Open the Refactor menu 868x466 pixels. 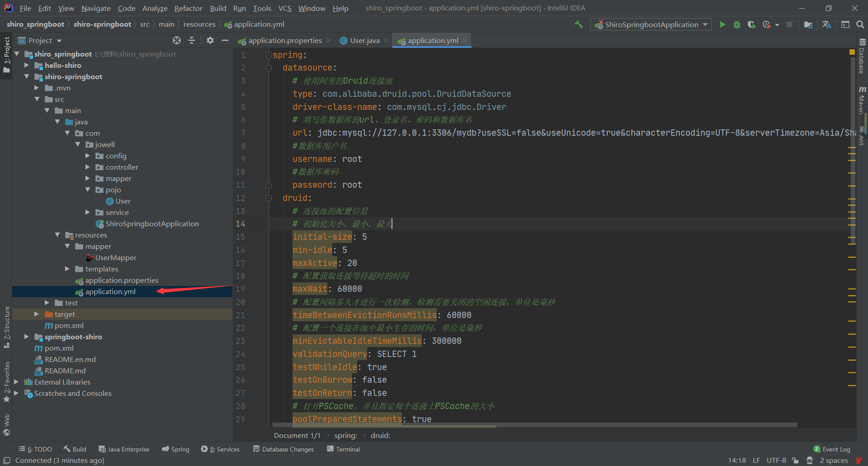[188, 8]
